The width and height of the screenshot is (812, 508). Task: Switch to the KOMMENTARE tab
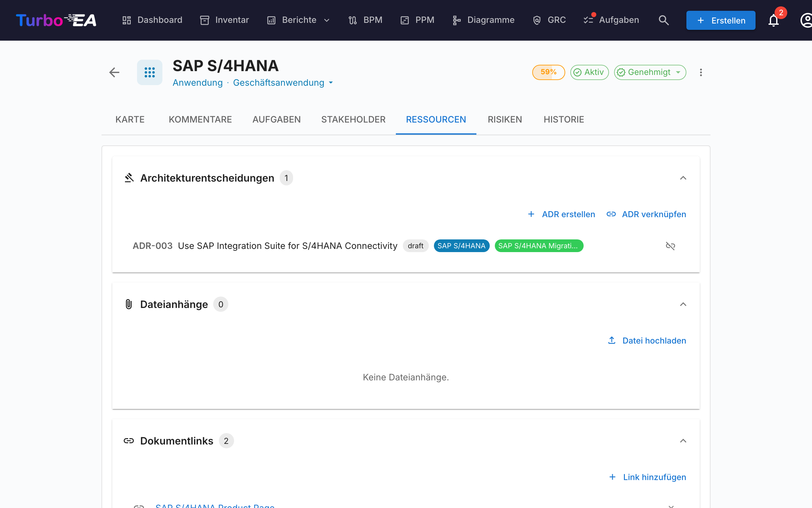(x=200, y=120)
